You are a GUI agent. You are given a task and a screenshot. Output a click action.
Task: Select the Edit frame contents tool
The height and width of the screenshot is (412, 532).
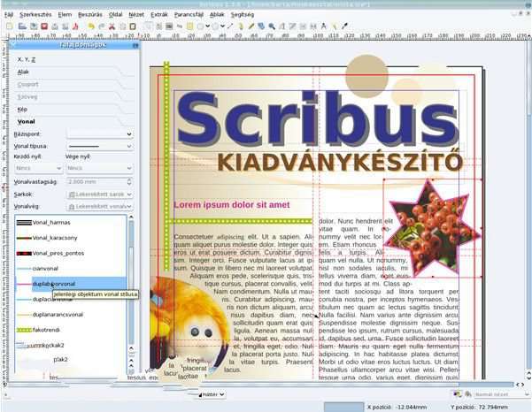(x=282, y=27)
